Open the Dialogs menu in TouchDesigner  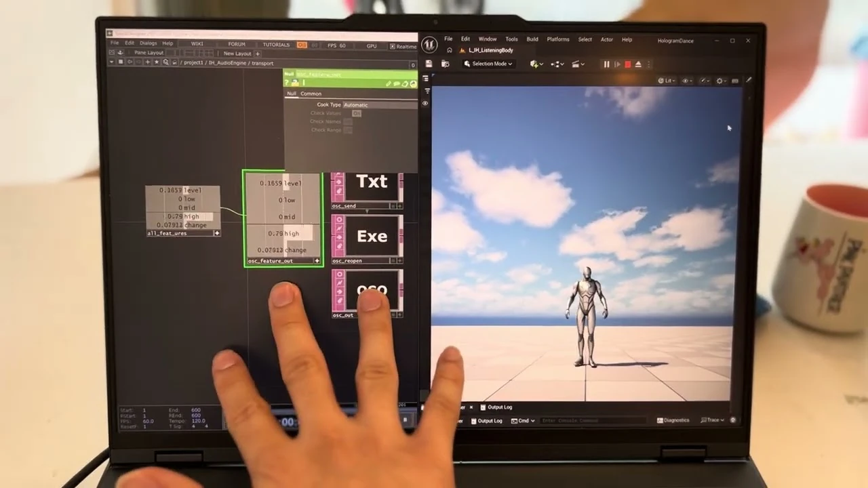(x=148, y=43)
